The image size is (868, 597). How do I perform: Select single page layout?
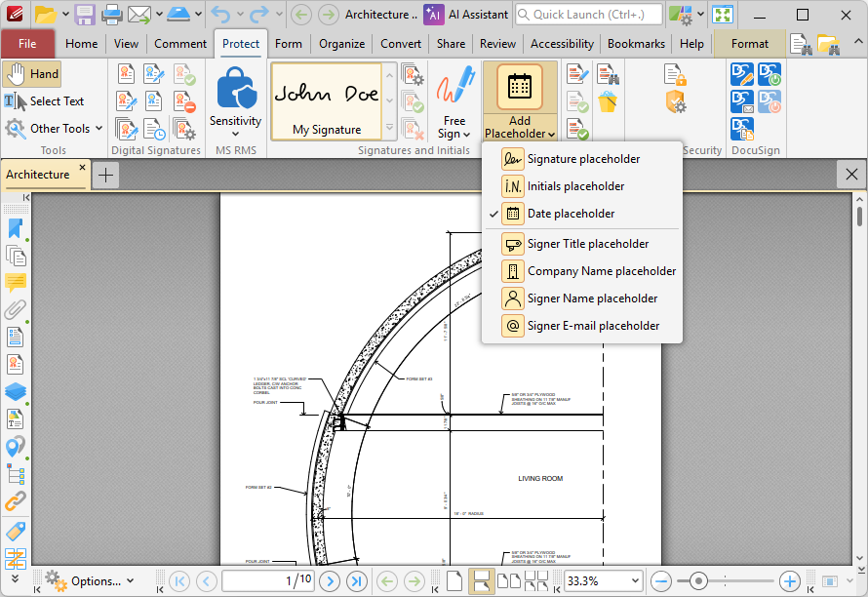point(454,581)
